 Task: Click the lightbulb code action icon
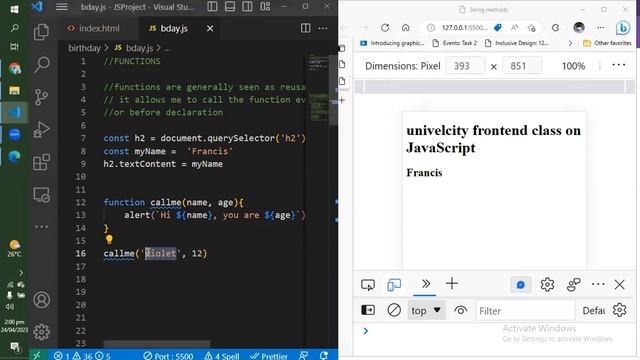tap(109, 240)
